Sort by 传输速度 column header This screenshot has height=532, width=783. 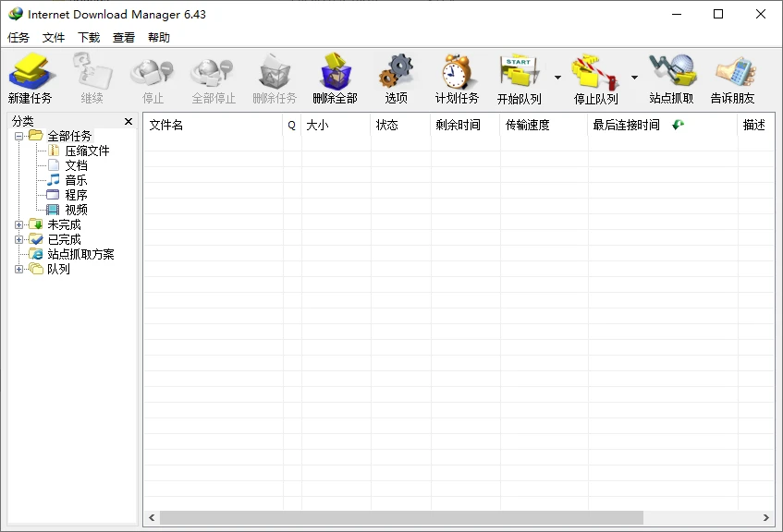[x=544, y=125]
